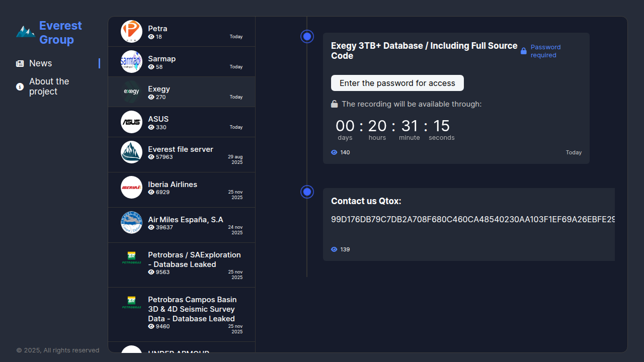Select the Petra logo thumbnail
Viewport: 644px width, 362px height.
(x=132, y=32)
